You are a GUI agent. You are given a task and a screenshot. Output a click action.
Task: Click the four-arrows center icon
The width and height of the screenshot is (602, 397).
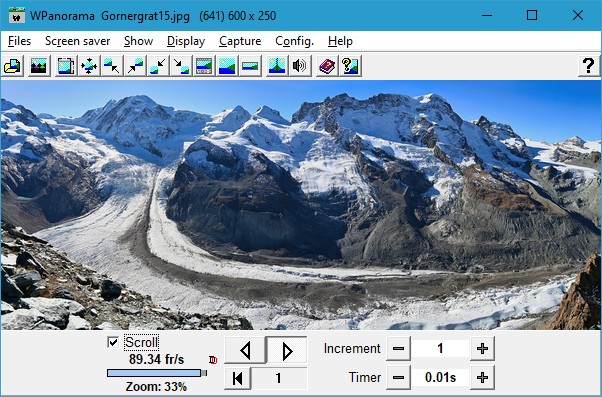click(x=89, y=66)
